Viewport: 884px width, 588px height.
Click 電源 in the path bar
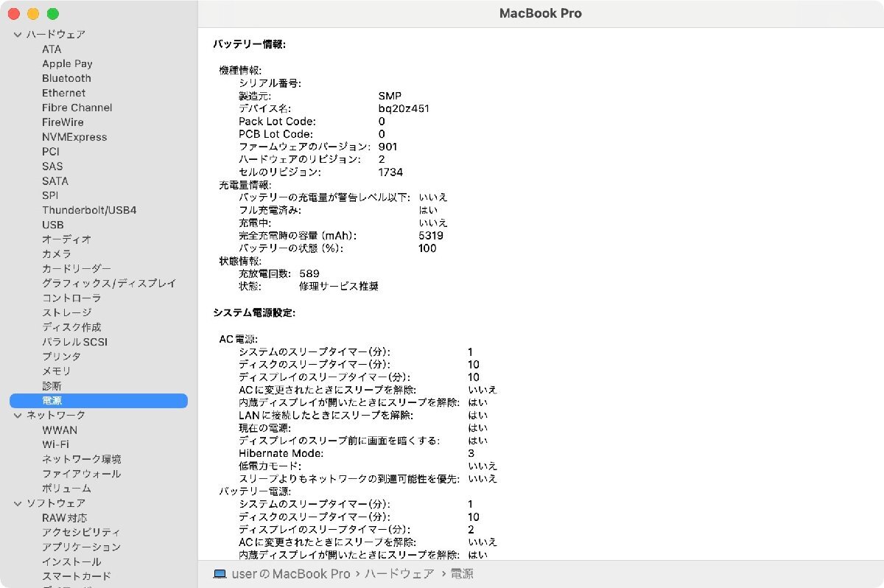462,573
